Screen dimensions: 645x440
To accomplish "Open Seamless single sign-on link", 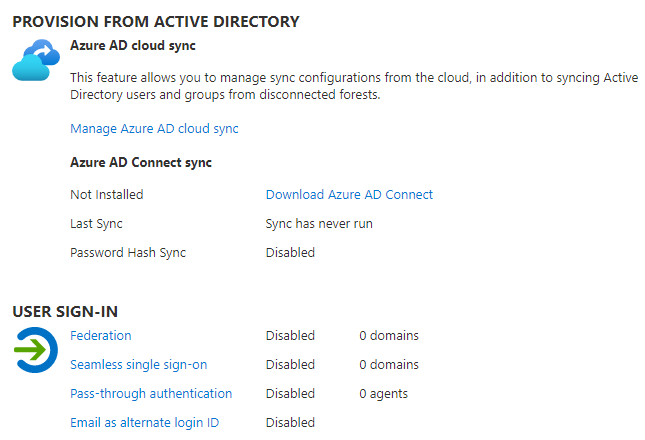I will tap(139, 365).
